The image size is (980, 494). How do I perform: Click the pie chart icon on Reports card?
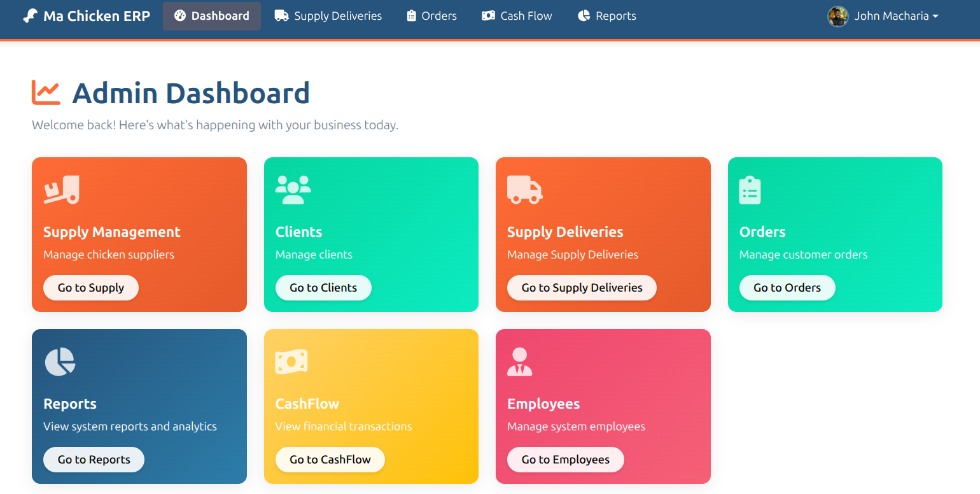coord(59,361)
